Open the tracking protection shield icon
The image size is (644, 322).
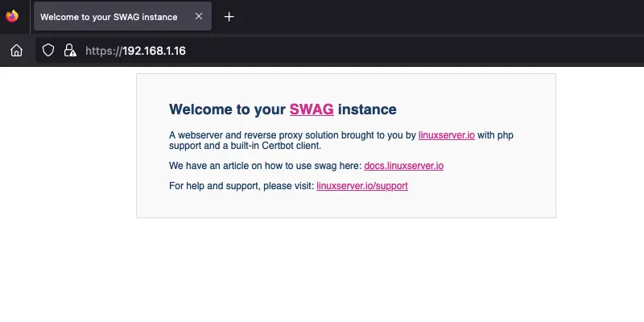coord(48,51)
